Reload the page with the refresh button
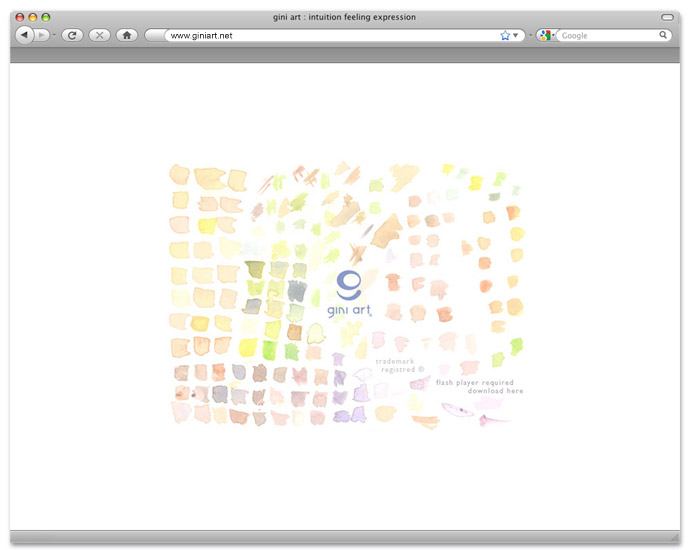 72,35
